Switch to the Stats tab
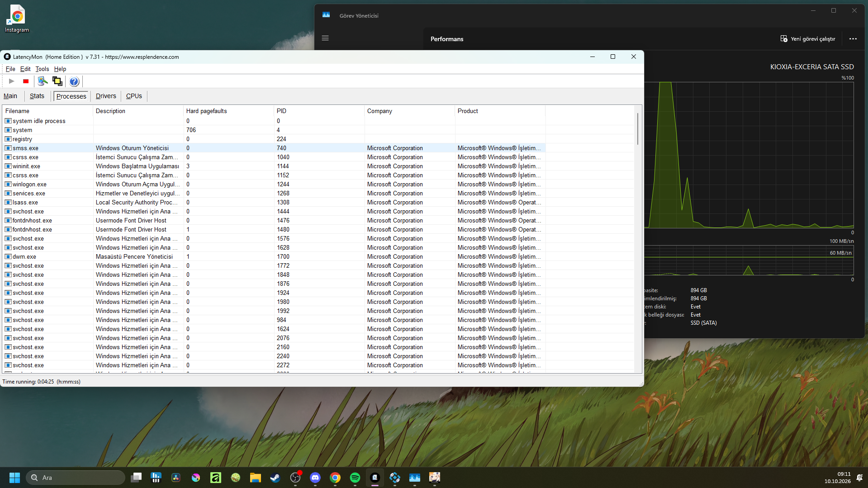 (37, 96)
